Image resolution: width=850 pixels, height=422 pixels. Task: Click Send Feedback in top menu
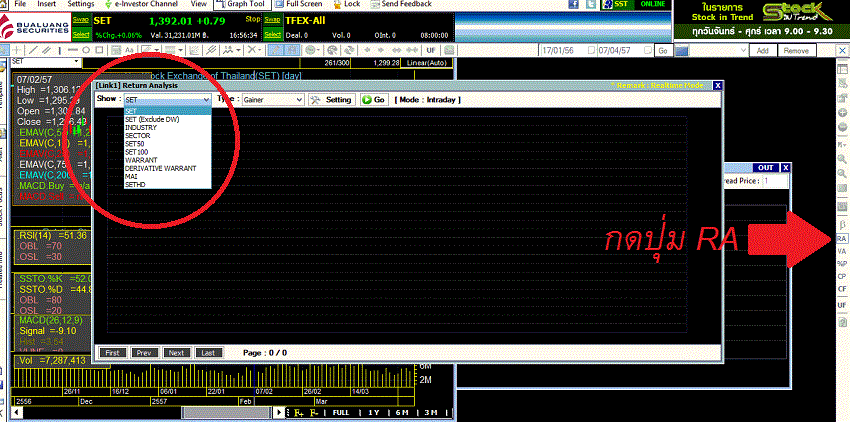pos(401,4)
